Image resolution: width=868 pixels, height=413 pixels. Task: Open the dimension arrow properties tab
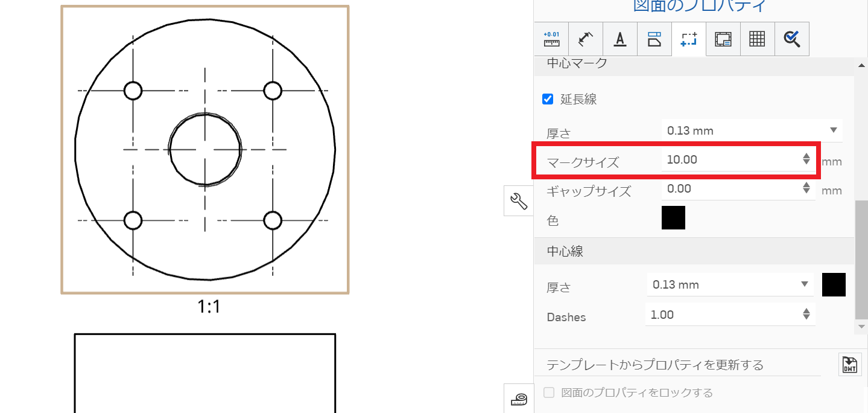586,39
